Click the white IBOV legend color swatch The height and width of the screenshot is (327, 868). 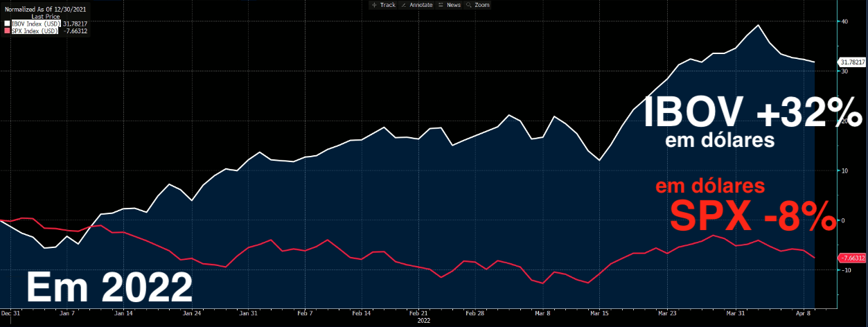(x=8, y=24)
